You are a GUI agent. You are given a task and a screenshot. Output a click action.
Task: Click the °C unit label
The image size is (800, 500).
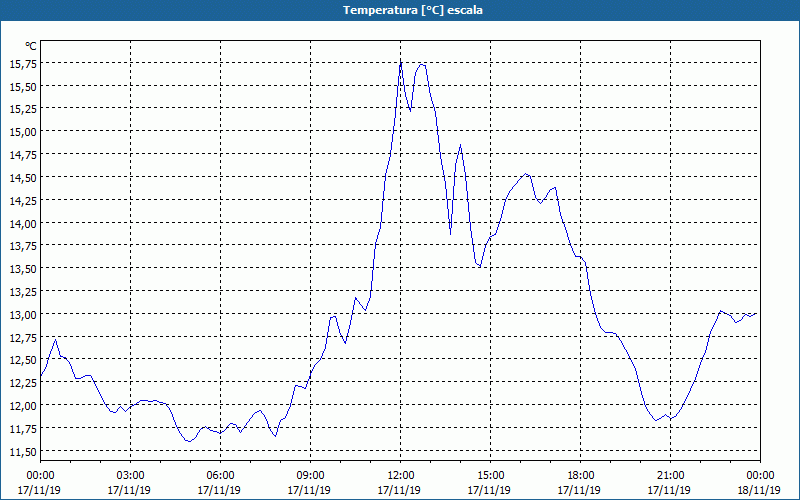pos(31,46)
